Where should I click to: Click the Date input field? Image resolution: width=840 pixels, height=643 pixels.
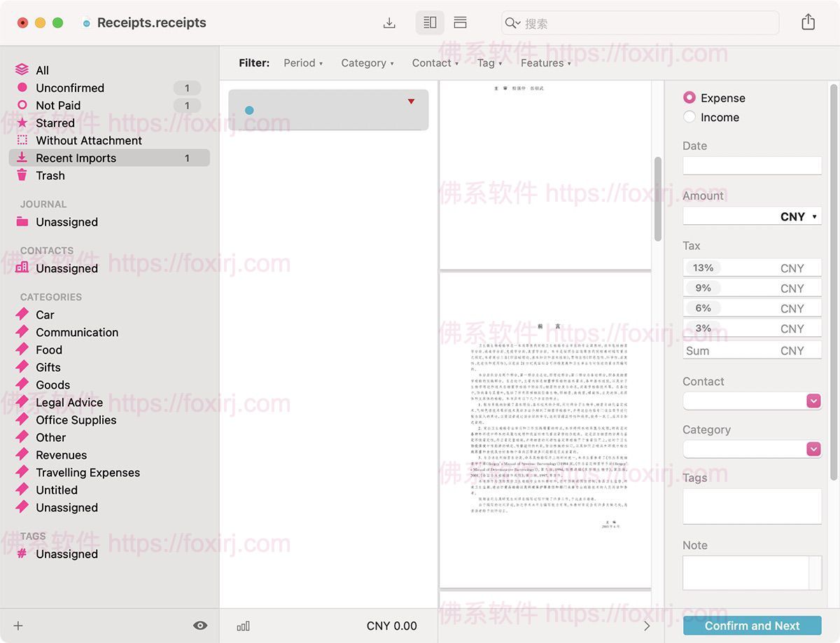point(752,166)
